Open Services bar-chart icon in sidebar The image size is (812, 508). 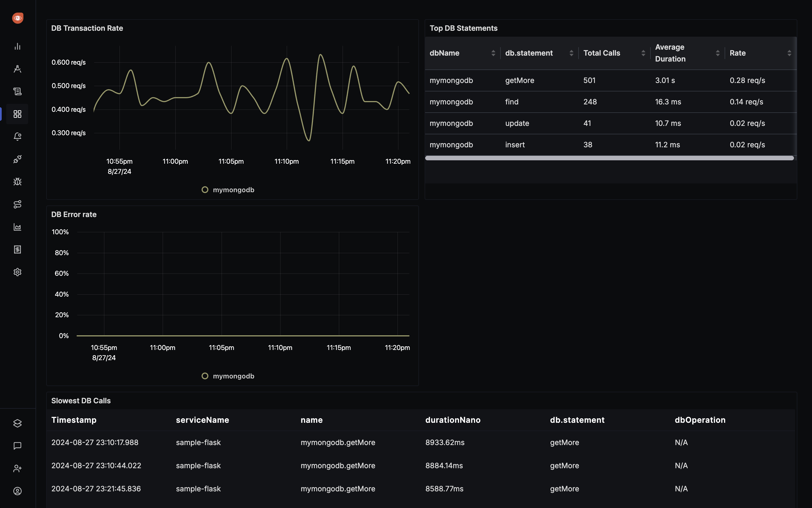[17, 46]
